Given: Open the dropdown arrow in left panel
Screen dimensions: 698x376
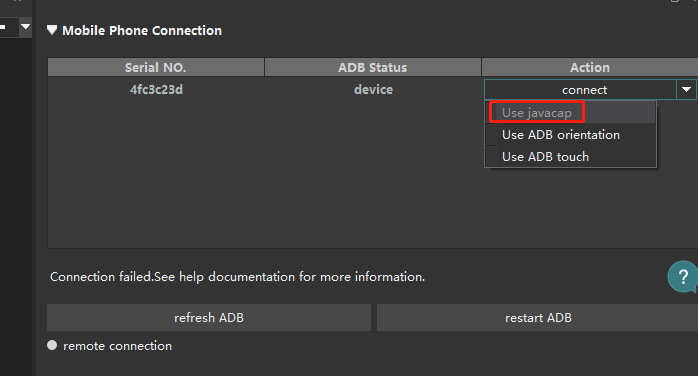Looking at the screenshot, I should [x=25, y=27].
